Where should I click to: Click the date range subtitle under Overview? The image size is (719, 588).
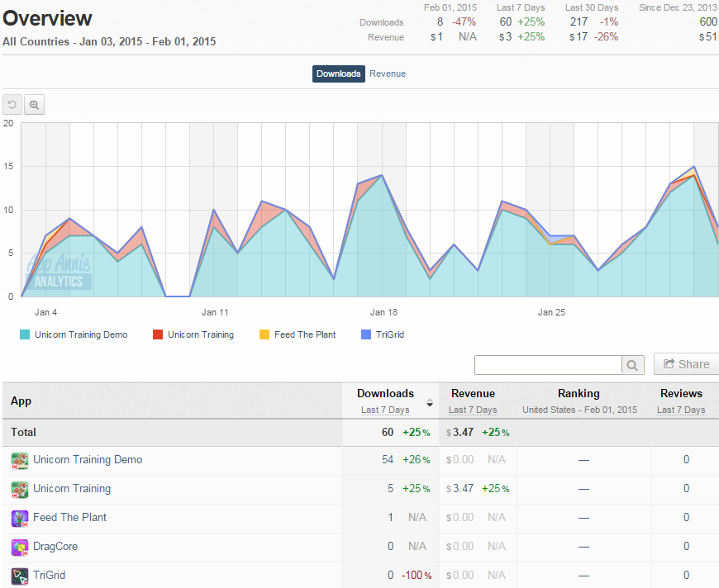(x=109, y=42)
